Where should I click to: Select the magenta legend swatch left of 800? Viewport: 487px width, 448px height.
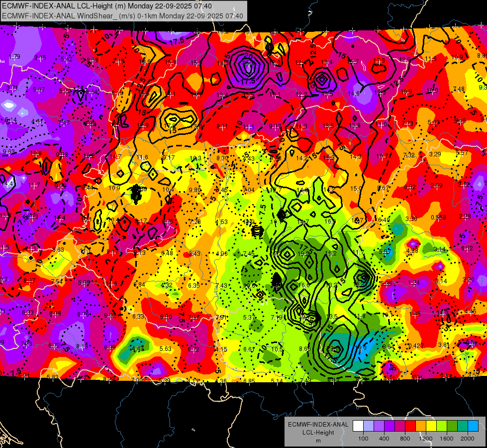(400, 426)
